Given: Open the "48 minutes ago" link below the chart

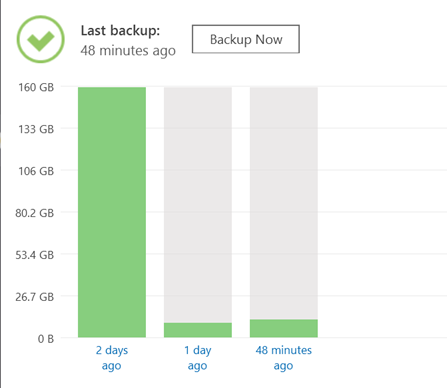Looking at the screenshot, I should [284, 358].
